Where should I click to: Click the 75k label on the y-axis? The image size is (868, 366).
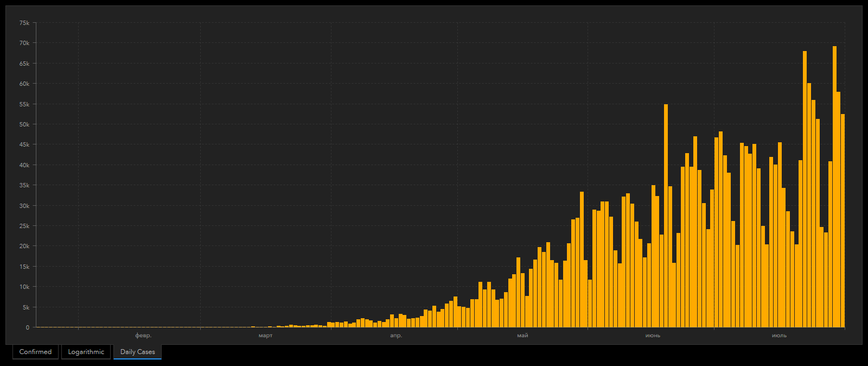click(x=24, y=23)
